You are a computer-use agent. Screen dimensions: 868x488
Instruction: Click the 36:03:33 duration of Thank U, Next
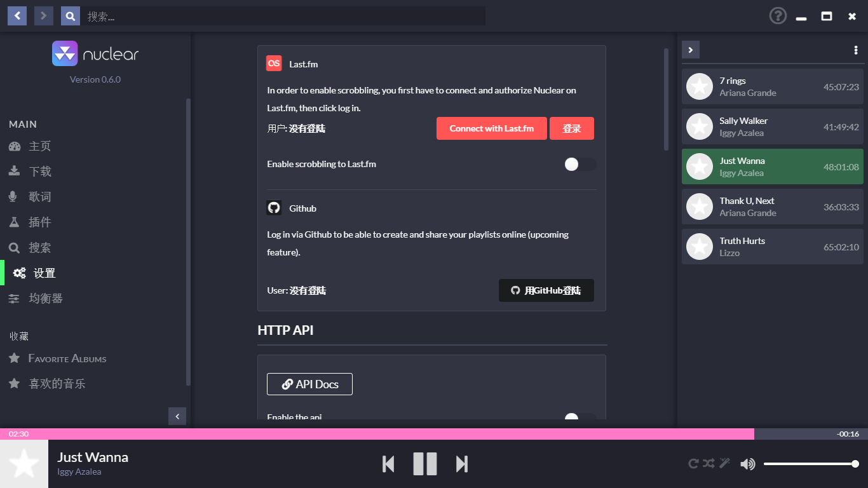coord(841,207)
